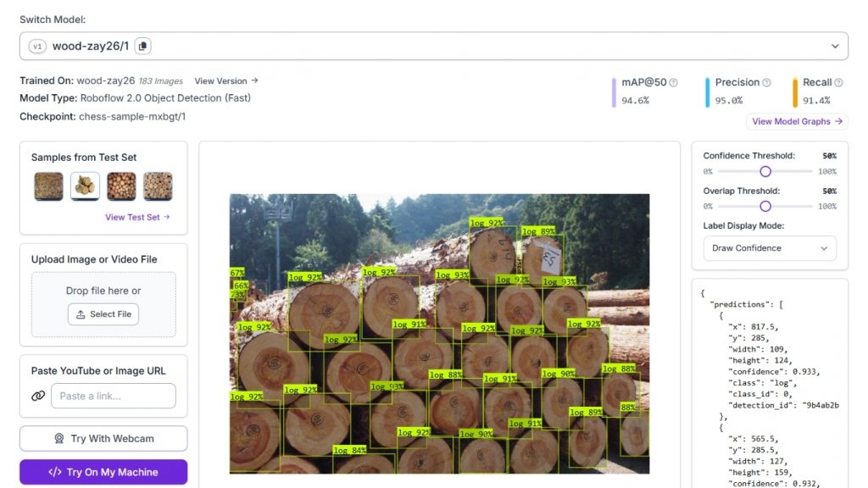
Task: Click Try With Webcam button
Action: click(x=103, y=438)
